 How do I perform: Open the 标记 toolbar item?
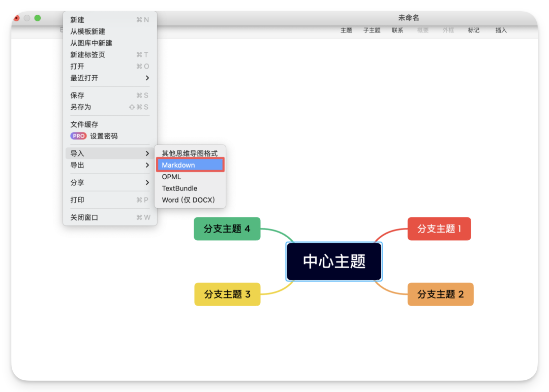(x=474, y=30)
